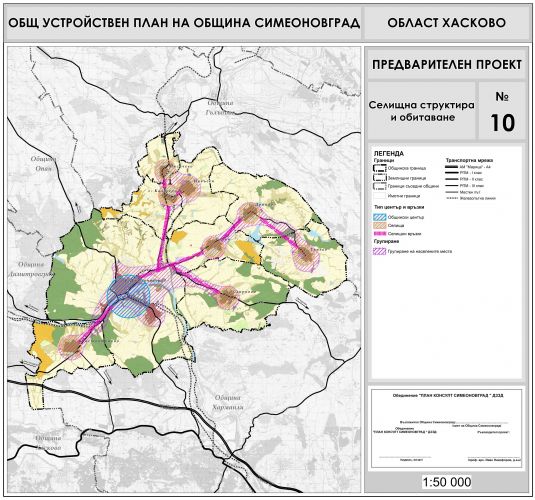Click the blue municipal center circle on map
The width and height of the screenshot is (535, 500).
point(128,296)
